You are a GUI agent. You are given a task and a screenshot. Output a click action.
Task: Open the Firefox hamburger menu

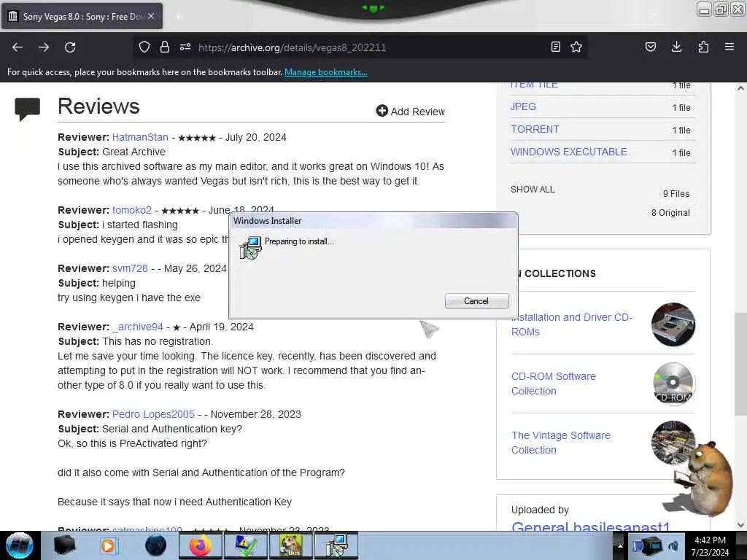click(x=729, y=47)
